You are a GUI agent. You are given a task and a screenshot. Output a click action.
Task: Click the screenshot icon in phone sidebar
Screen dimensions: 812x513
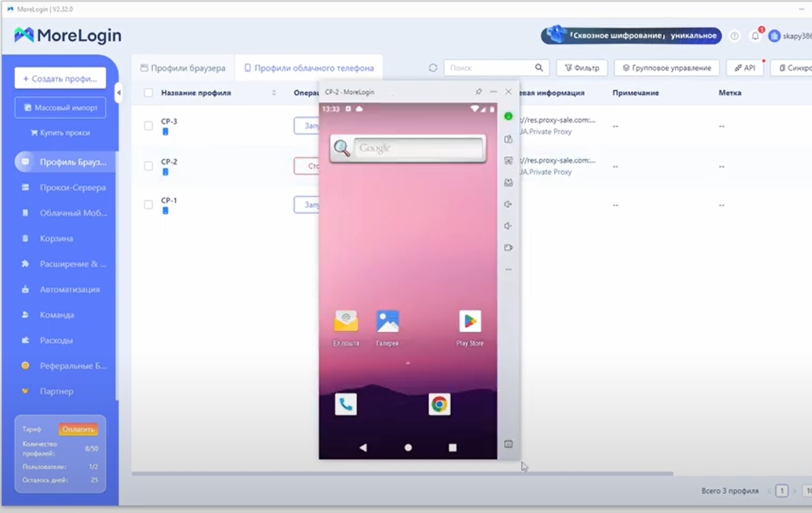click(508, 161)
